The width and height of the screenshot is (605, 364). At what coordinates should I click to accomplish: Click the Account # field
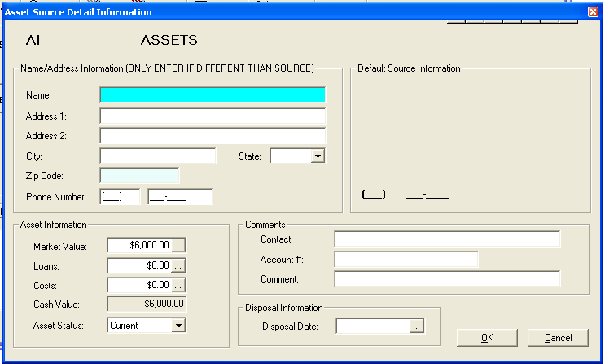[x=406, y=260]
